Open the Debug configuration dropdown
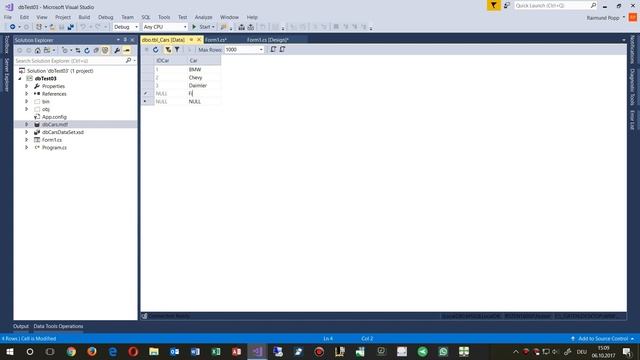Screen dimensions: 640x360 pyautogui.click(x=126, y=27)
